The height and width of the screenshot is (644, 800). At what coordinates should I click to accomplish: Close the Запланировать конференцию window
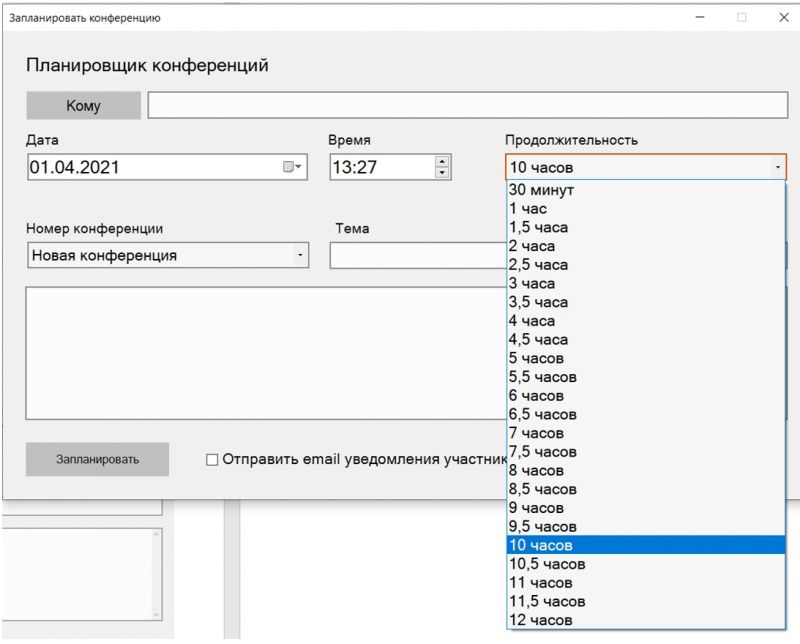click(784, 17)
